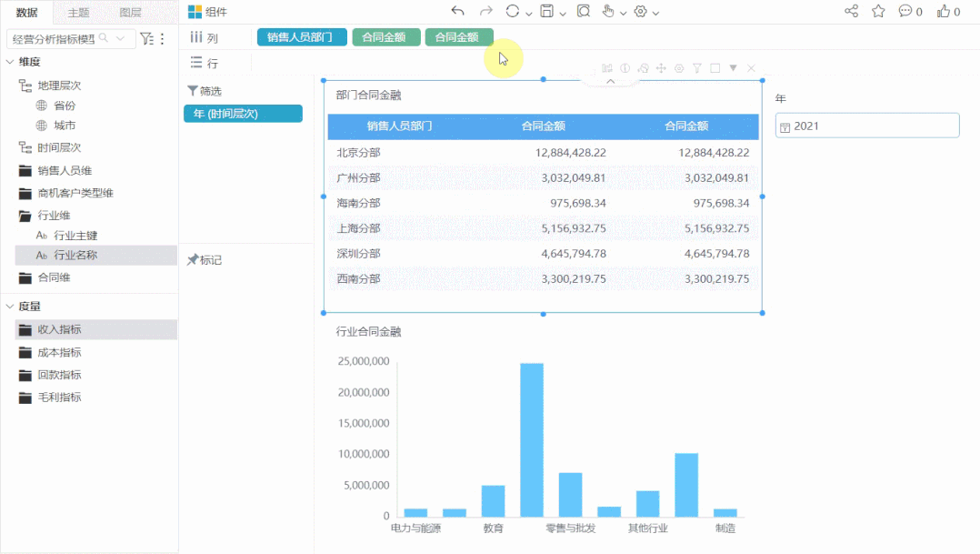Open save options dropdown arrow

563,14
